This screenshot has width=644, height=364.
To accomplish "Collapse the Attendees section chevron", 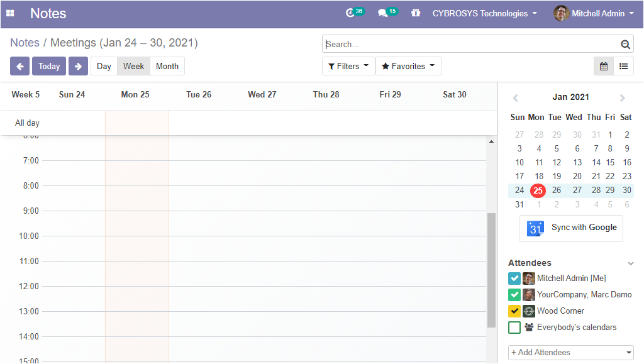I will pos(630,263).
